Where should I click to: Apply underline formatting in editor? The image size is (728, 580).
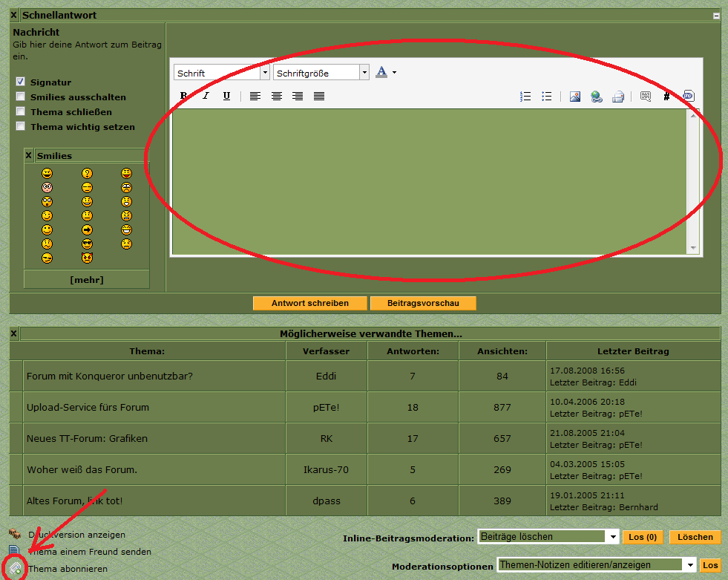point(226,96)
